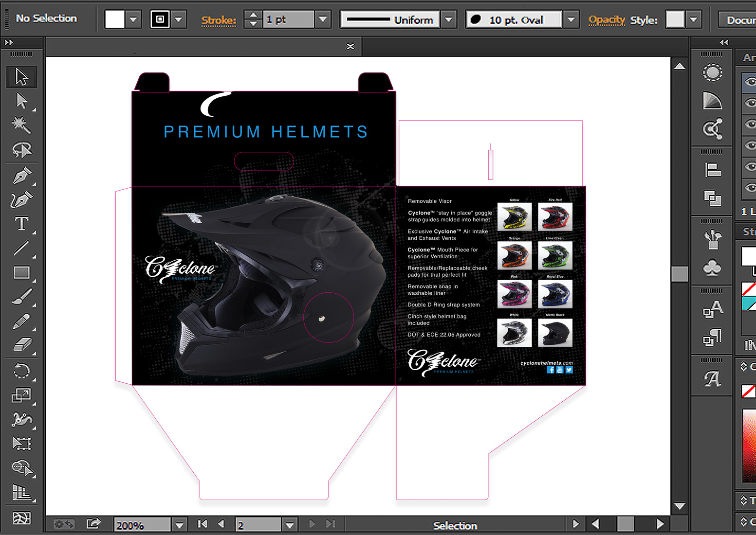This screenshot has height=535, width=756.
Task: Open the 10 pt. Oval brush dropdown
Action: (x=571, y=20)
